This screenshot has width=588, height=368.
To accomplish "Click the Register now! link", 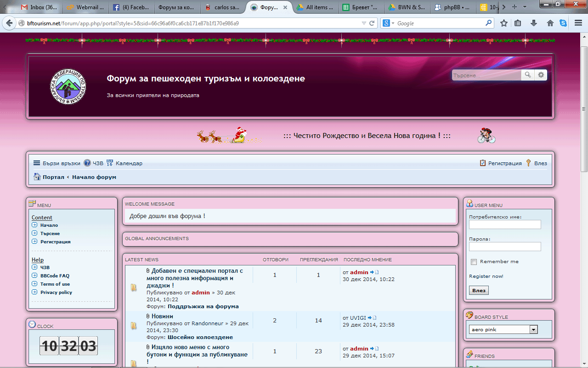I will 486,276.
